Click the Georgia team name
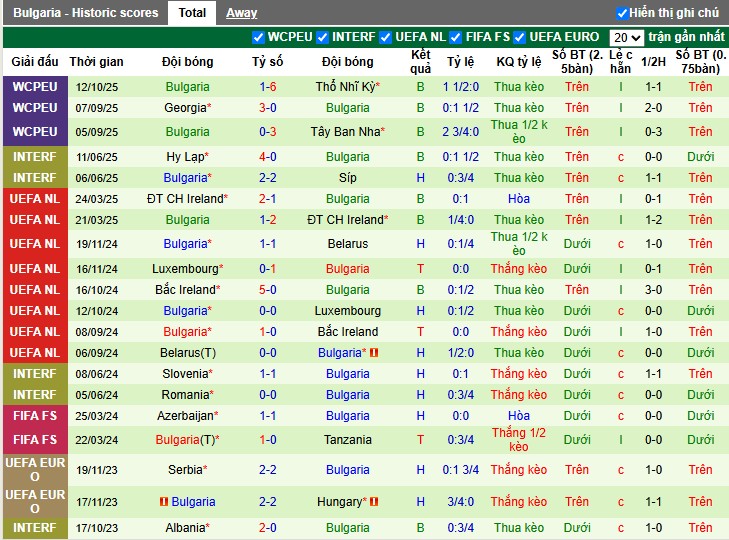Image resolution: width=729 pixels, height=540 pixels. click(x=186, y=108)
